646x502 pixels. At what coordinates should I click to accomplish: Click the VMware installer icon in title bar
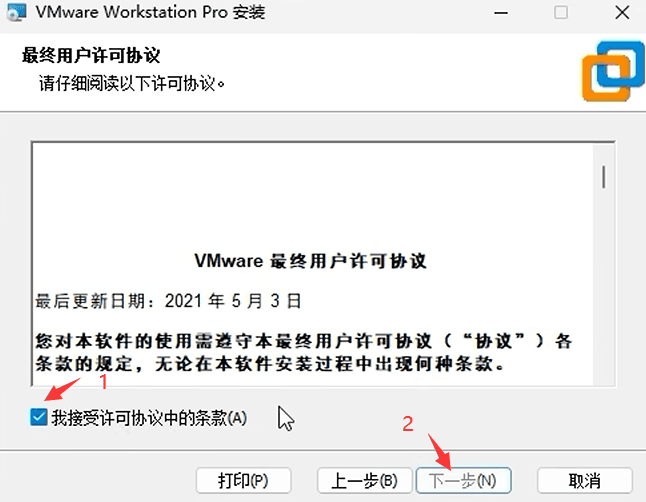pos(16,12)
